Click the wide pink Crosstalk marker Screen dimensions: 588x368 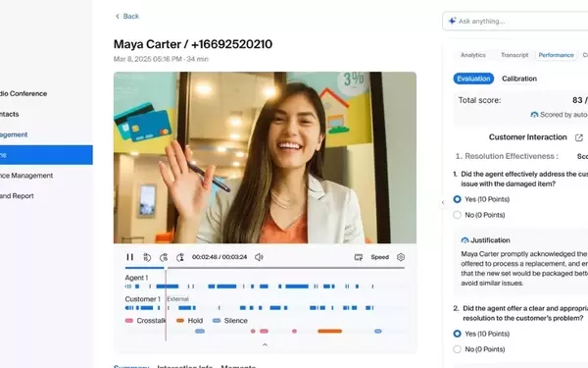point(264,332)
